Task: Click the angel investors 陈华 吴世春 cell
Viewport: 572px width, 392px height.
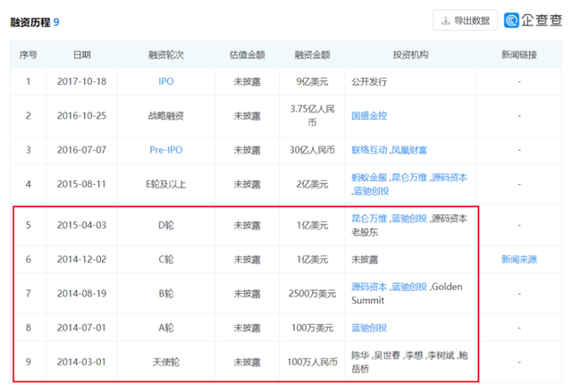Action: click(x=409, y=362)
